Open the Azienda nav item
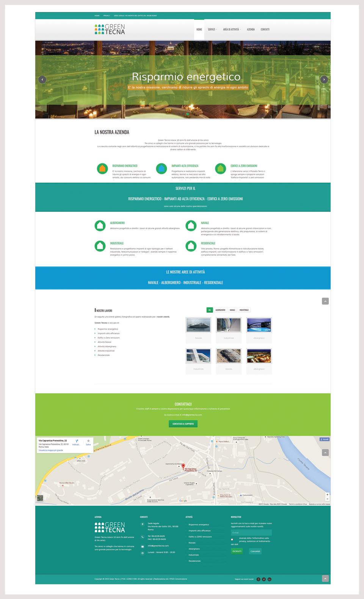 click(x=251, y=29)
